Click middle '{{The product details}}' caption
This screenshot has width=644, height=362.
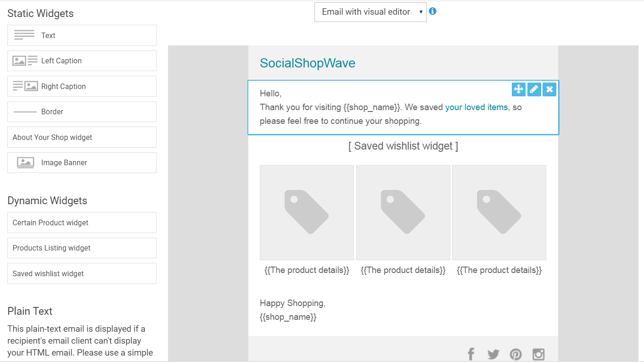click(403, 270)
